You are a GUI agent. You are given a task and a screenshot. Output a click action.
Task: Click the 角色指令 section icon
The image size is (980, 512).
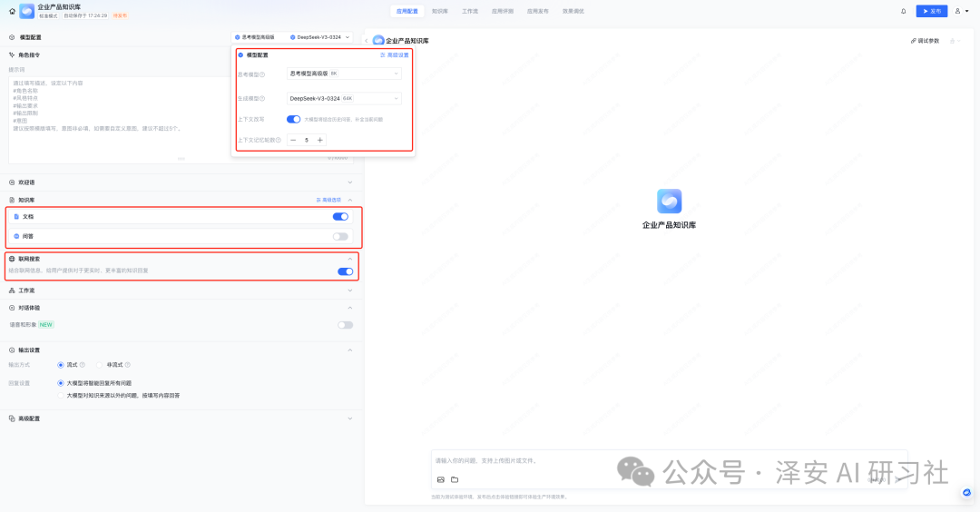click(12, 55)
